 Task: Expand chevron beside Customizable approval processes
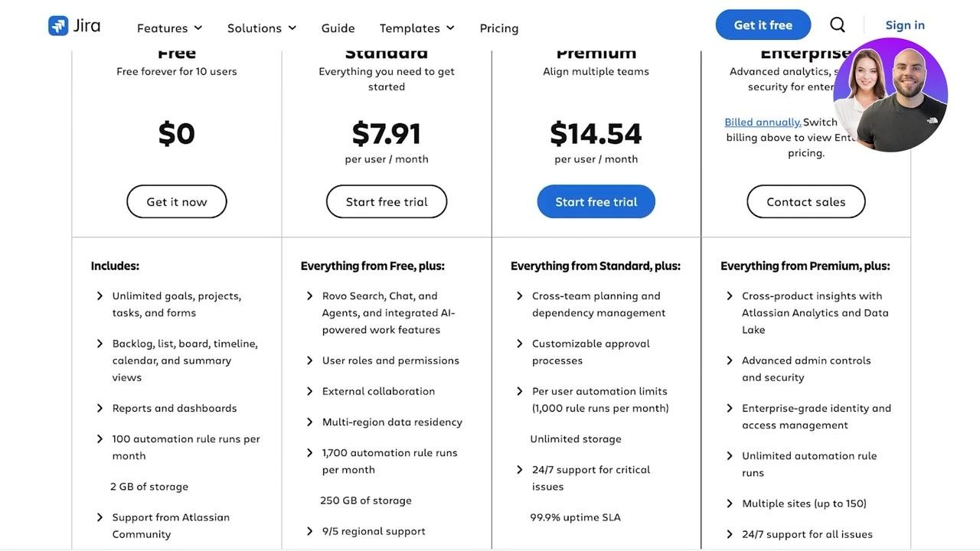(x=519, y=344)
